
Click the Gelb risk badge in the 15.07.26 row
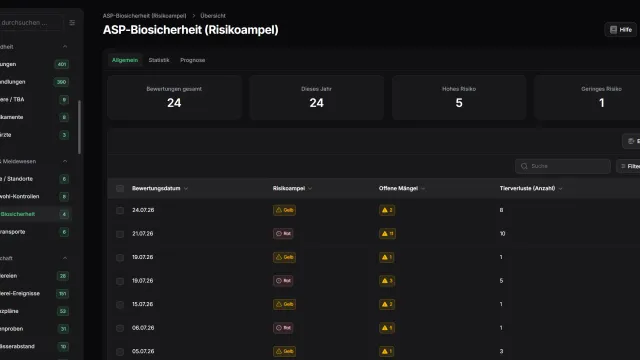click(x=284, y=304)
